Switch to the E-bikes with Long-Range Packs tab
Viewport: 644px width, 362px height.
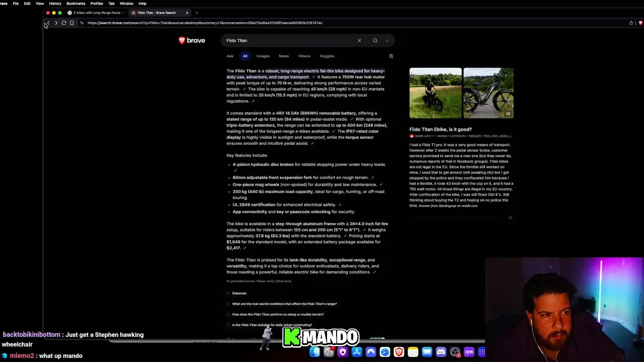click(95, 13)
